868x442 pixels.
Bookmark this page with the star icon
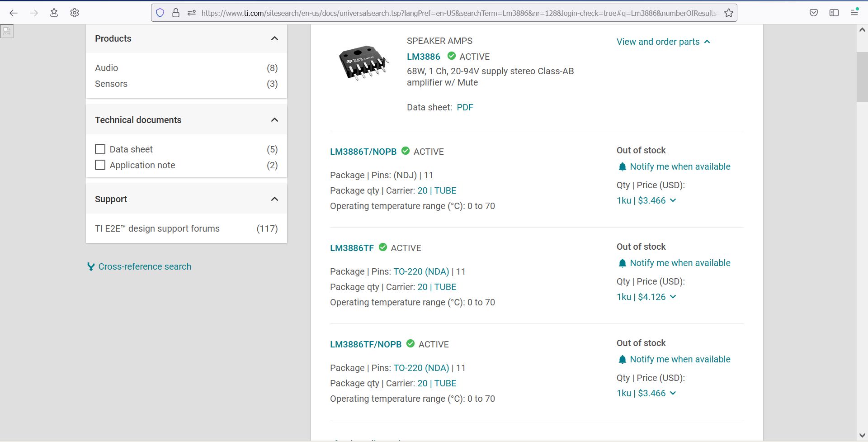(729, 13)
